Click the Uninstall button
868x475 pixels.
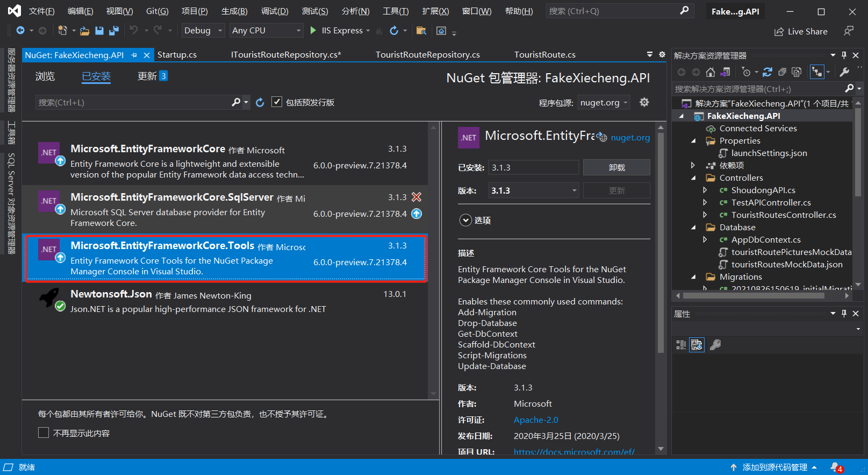616,167
